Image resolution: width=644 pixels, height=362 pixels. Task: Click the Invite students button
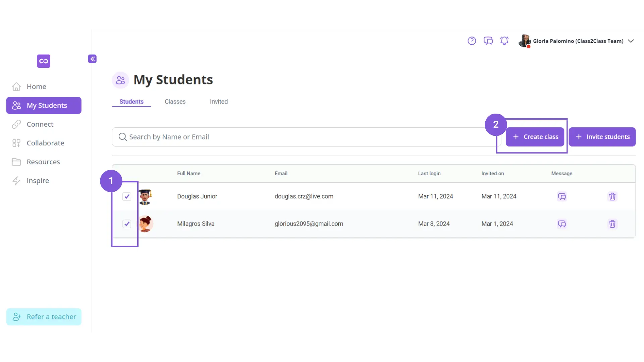coord(602,137)
